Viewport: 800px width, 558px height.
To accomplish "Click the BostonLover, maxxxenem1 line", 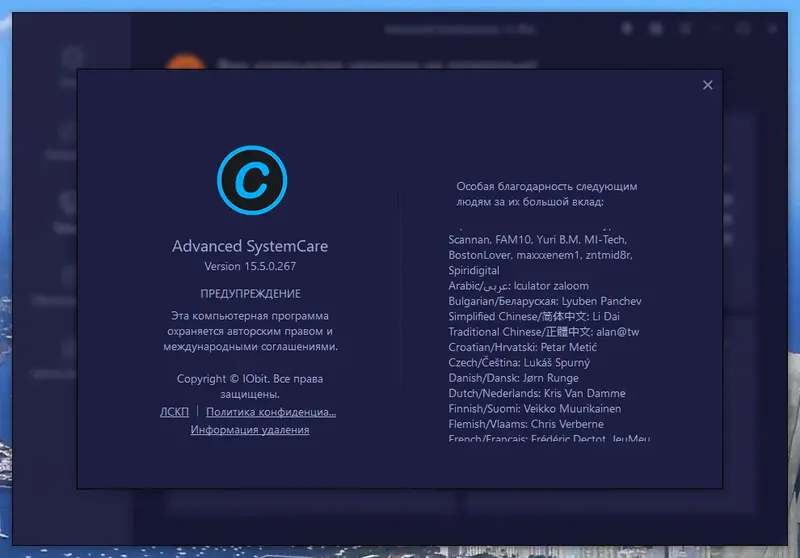I will pos(540,255).
